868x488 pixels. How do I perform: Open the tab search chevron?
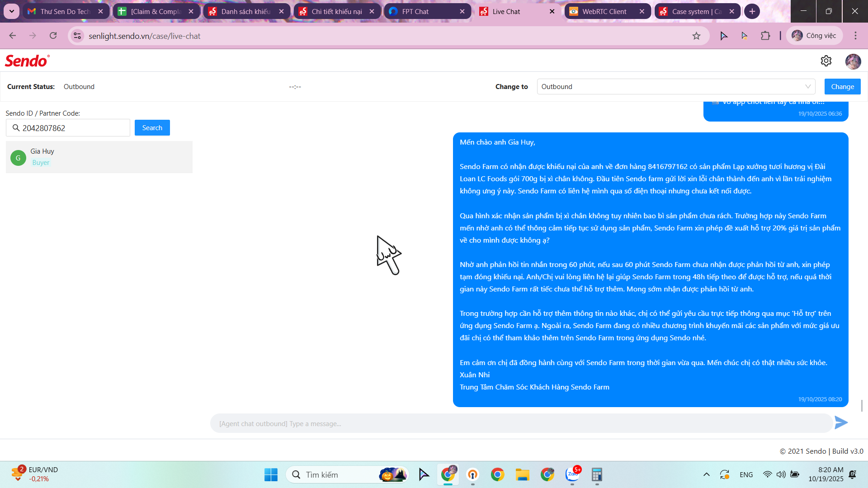11,11
